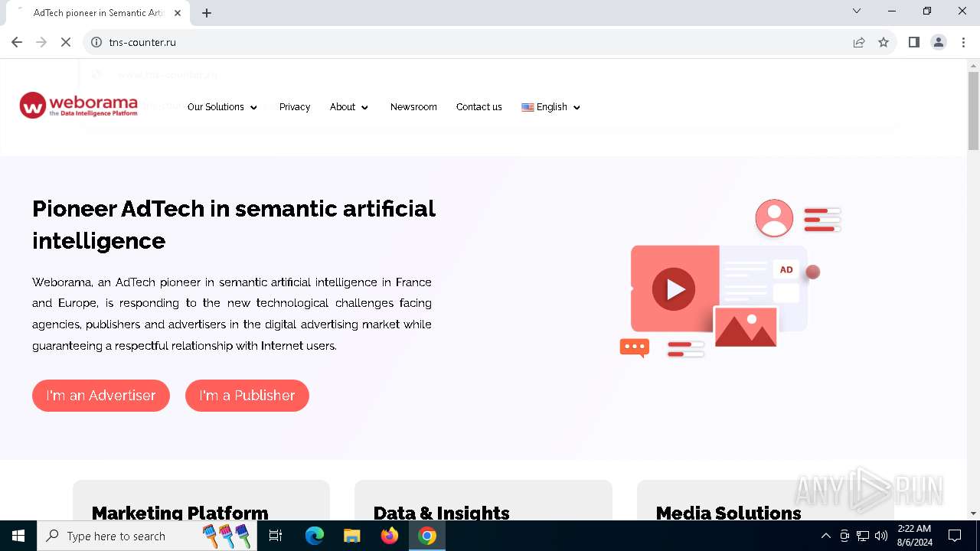The image size is (980, 551).
Task: Open a new browser tab
Action: click(207, 13)
